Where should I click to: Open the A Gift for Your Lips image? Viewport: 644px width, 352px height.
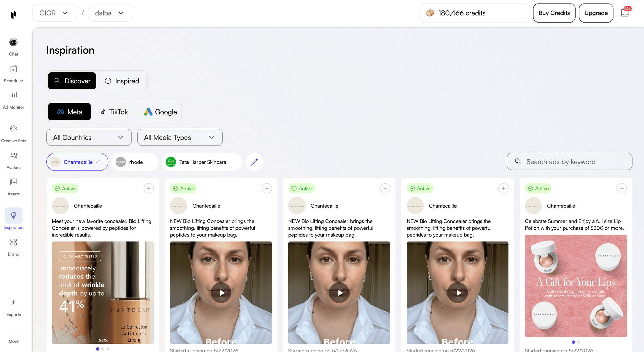coord(576,286)
